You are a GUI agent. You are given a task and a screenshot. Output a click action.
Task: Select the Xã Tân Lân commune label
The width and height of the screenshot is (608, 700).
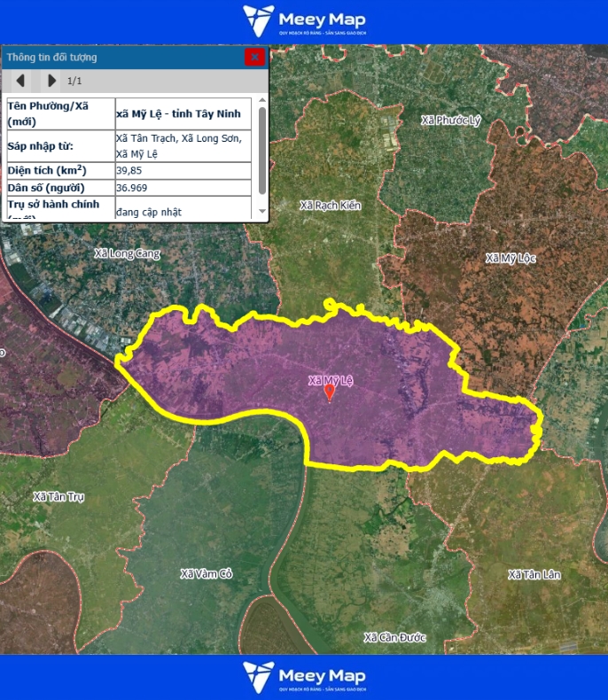pos(534,575)
